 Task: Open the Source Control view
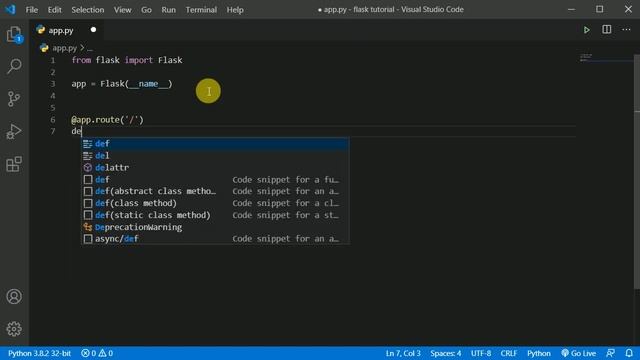coord(14,99)
